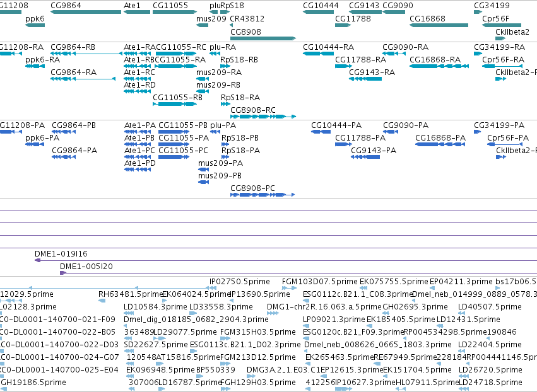Click BAC clone DME1-005I20
Image resolution: width=537 pixels, height=392 pixels.
pyautogui.click(x=86, y=267)
